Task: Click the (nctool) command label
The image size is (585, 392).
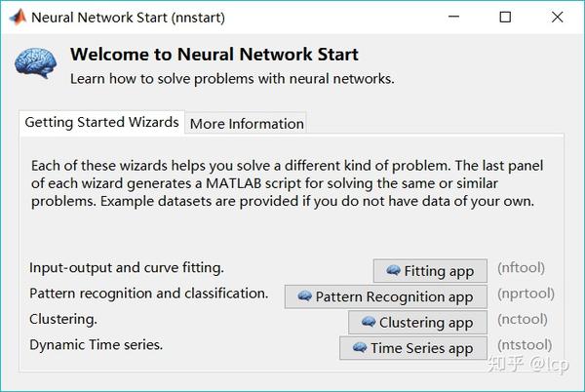Action: [x=522, y=319]
